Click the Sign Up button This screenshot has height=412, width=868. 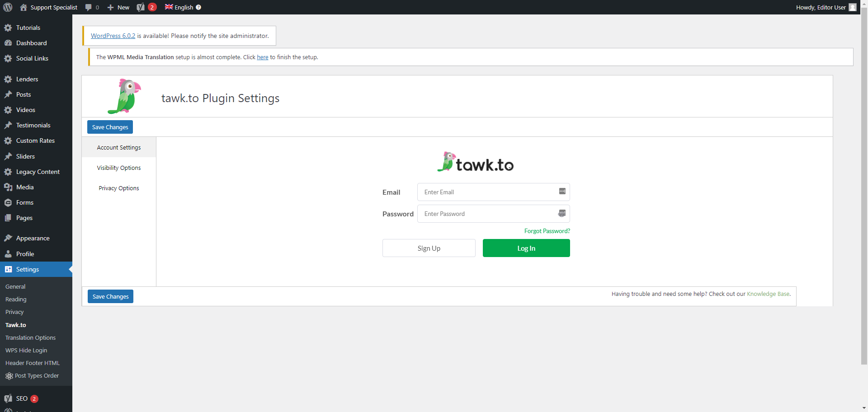click(x=429, y=248)
